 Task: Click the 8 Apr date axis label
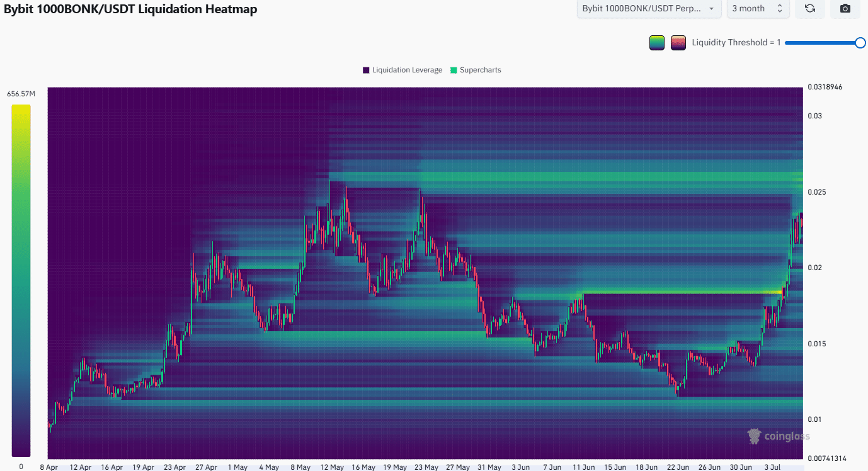[x=50, y=467]
